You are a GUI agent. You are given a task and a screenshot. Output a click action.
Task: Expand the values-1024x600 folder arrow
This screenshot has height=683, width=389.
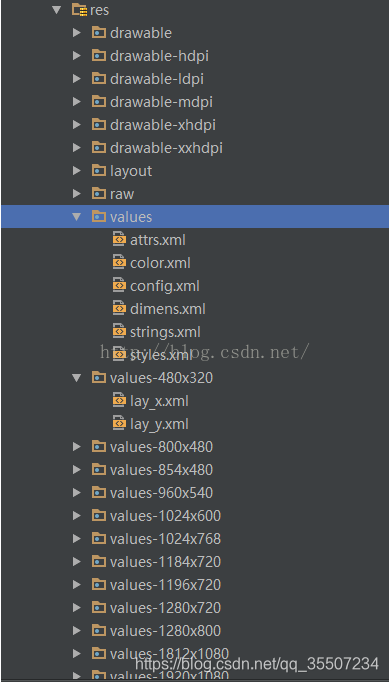pos(77,515)
